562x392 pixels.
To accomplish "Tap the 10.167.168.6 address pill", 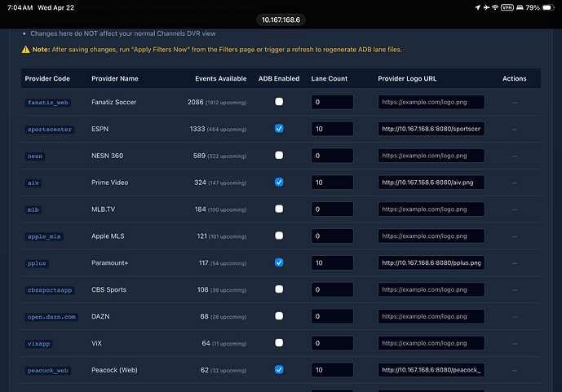I will [x=281, y=20].
